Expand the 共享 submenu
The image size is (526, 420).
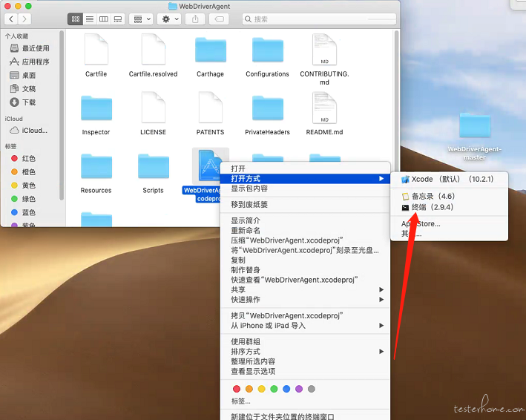pos(305,289)
